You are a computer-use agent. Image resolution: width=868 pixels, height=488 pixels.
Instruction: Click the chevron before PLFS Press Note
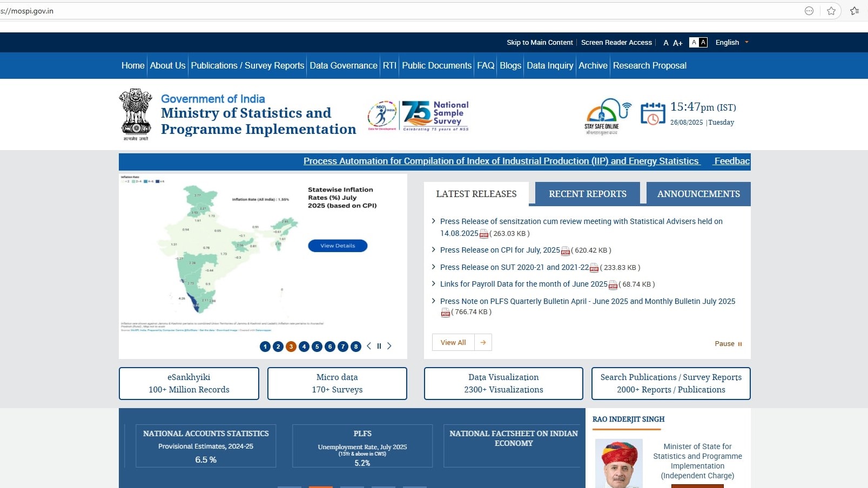click(x=433, y=301)
